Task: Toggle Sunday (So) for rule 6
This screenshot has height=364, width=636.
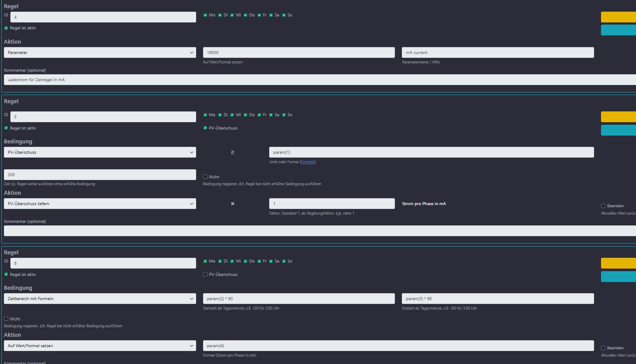Action: [284, 261]
